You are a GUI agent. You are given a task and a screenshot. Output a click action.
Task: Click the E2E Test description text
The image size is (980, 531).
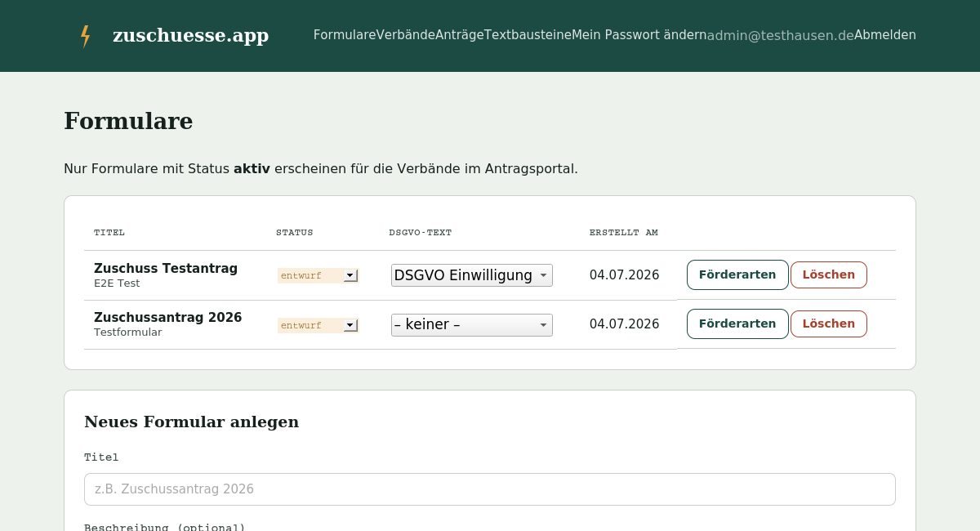(x=117, y=283)
